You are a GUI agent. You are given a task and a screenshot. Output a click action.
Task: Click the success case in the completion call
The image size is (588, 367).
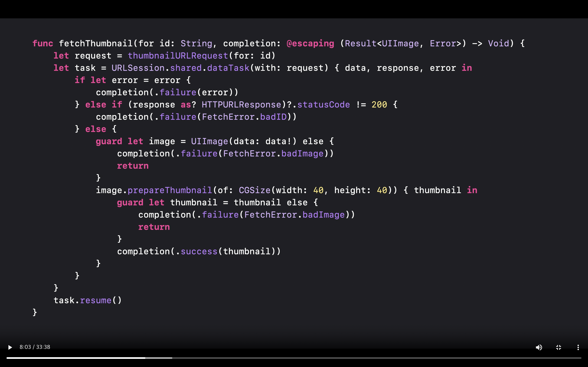coord(199,251)
